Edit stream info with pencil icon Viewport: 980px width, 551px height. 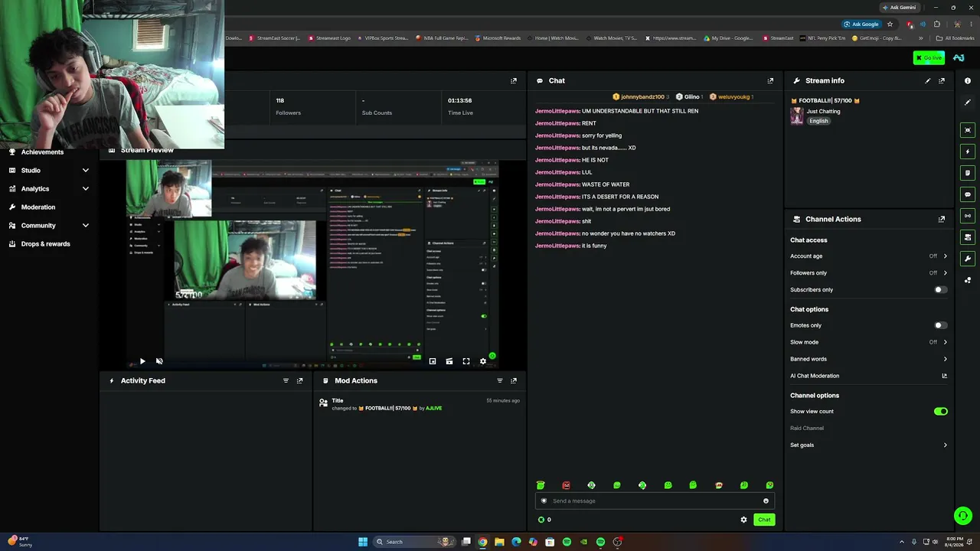928,80
